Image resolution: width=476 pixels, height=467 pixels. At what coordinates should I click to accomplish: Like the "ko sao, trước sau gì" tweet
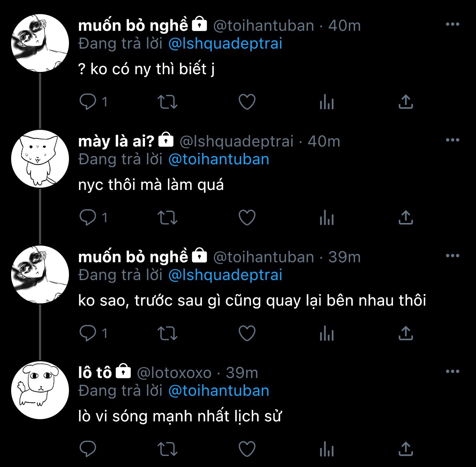click(x=247, y=333)
